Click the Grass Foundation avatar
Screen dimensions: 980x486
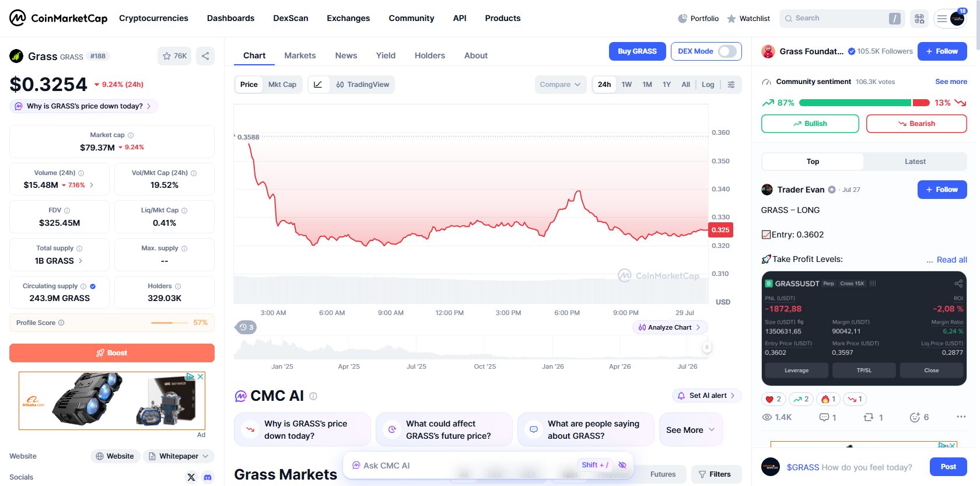[x=768, y=51]
